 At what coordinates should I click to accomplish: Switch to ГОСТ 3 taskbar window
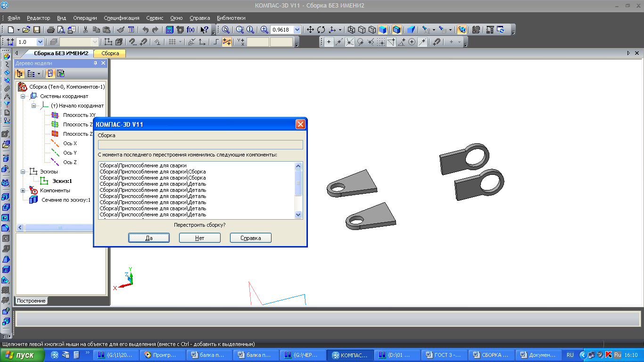click(444, 355)
